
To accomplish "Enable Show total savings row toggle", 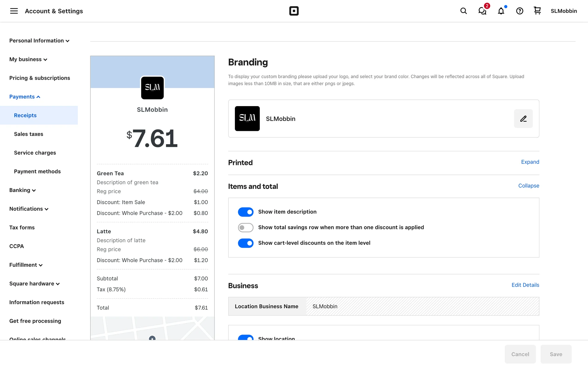I will (246, 228).
